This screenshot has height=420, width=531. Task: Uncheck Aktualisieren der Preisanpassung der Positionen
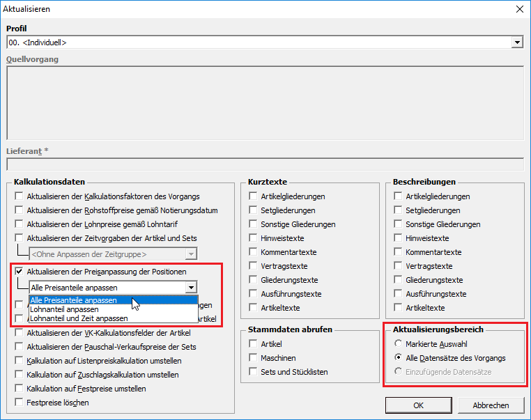point(20,271)
